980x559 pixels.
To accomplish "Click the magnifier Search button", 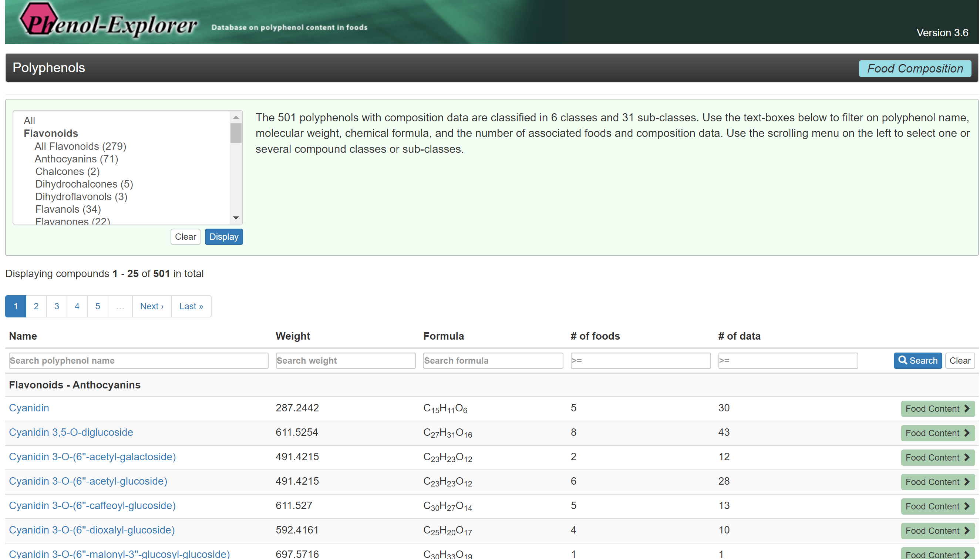I will [x=917, y=360].
